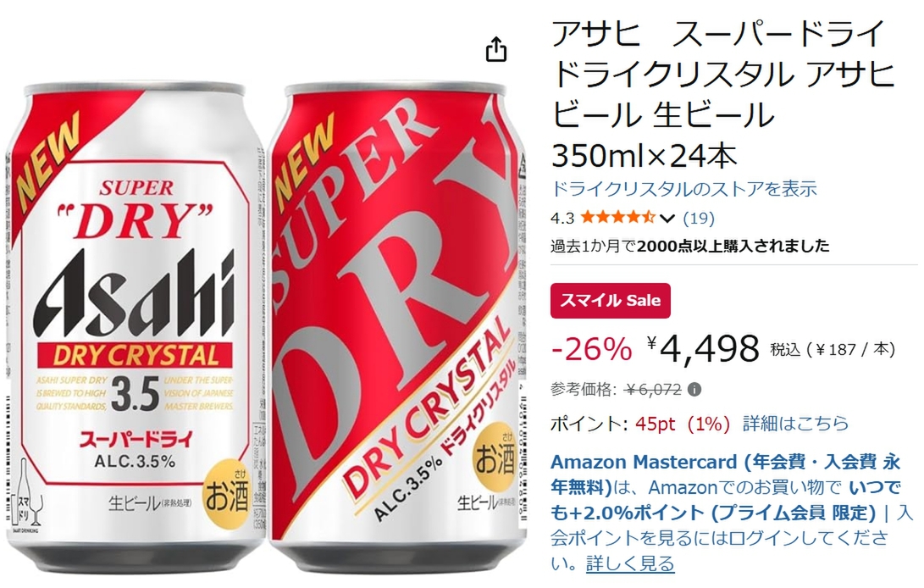Click the ¥4,498 price text
This screenshot has width=924, height=588.
(x=703, y=348)
